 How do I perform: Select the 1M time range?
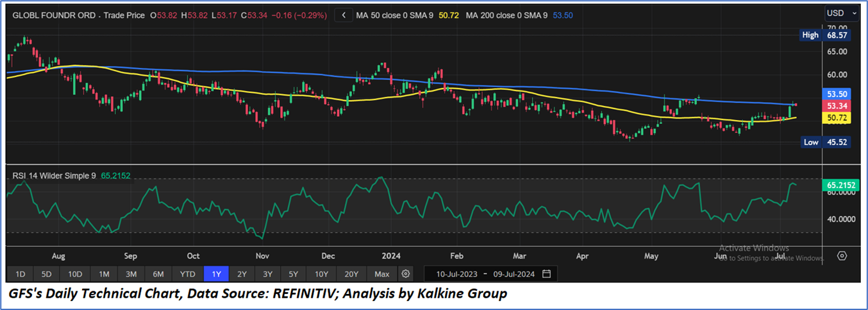point(104,274)
